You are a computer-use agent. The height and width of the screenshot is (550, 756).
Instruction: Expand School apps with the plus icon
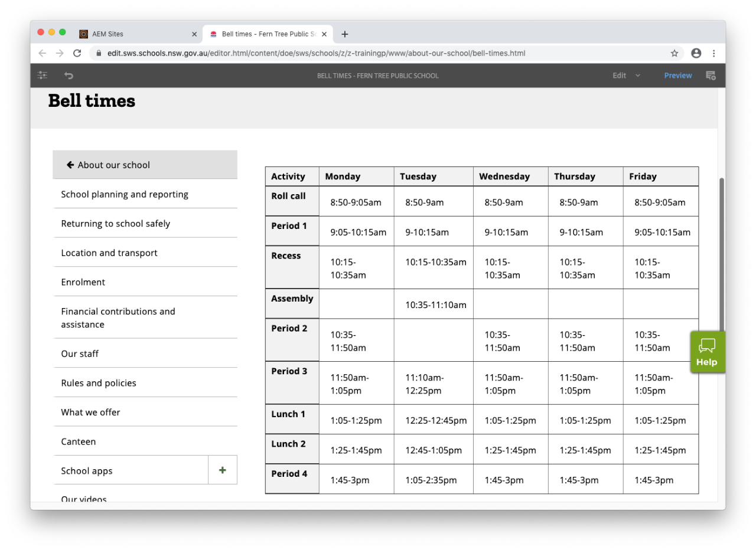click(223, 470)
